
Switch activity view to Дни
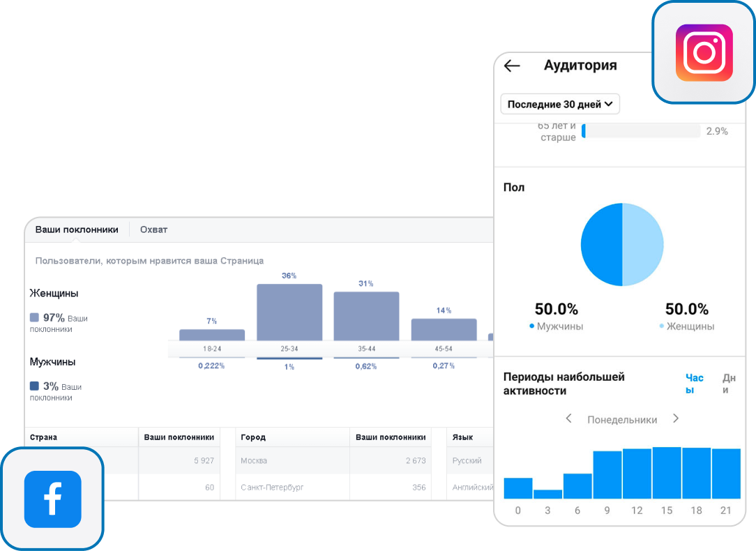(729, 384)
